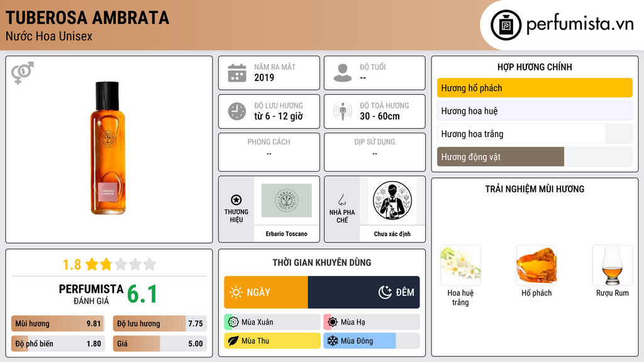Open the Hoa huệ trắng note image
Image resolution: width=644 pixels, height=362 pixels.
click(460, 266)
